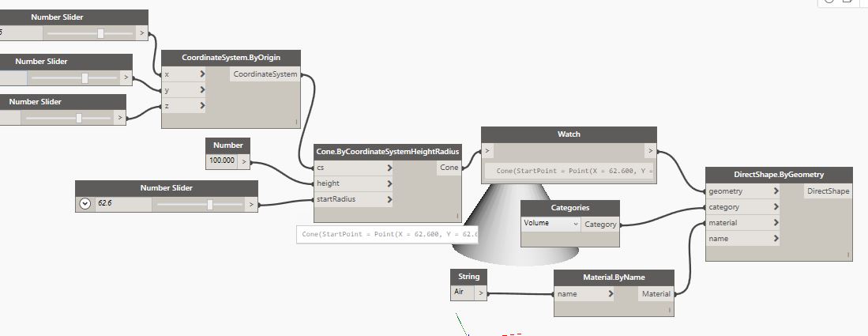This screenshot has width=868, height=336.
Task: Click the x input port on CoordinateSystem.ByOrigin
Action: coord(183,74)
